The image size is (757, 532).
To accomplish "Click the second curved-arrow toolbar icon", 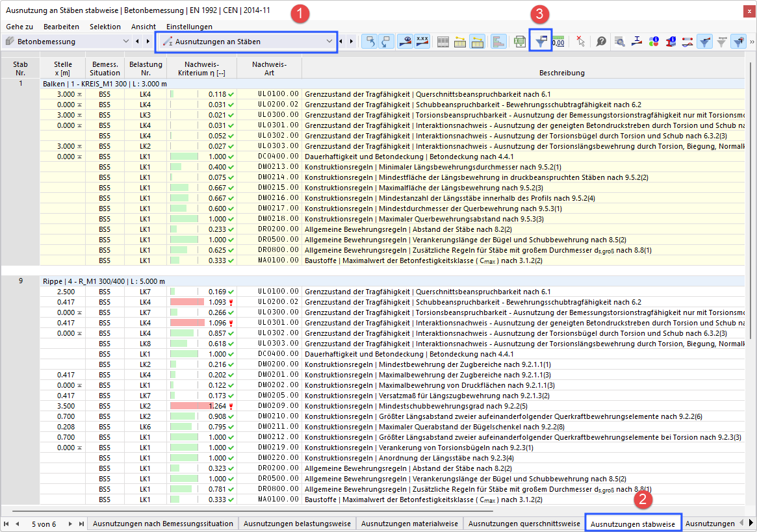I will (x=386, y=42).
